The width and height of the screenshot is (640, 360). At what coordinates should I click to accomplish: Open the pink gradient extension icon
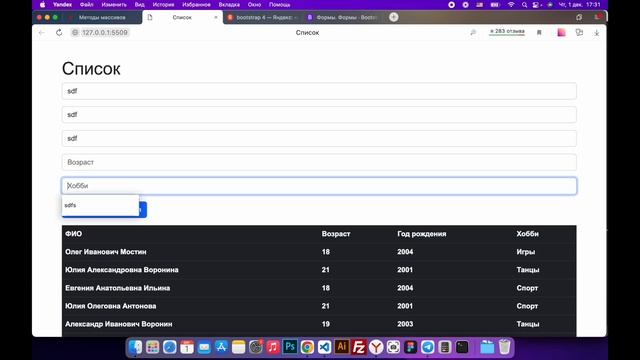[561, 33]
